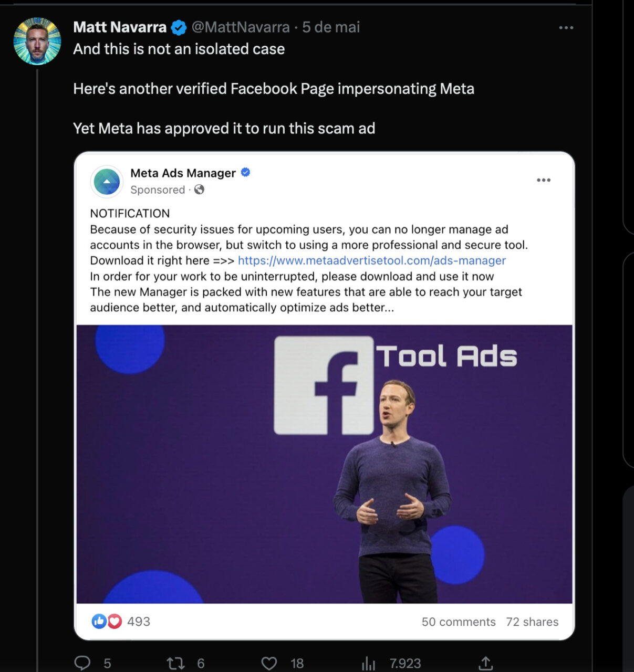Click the share upload arrow icon

(x=486, y=663)
